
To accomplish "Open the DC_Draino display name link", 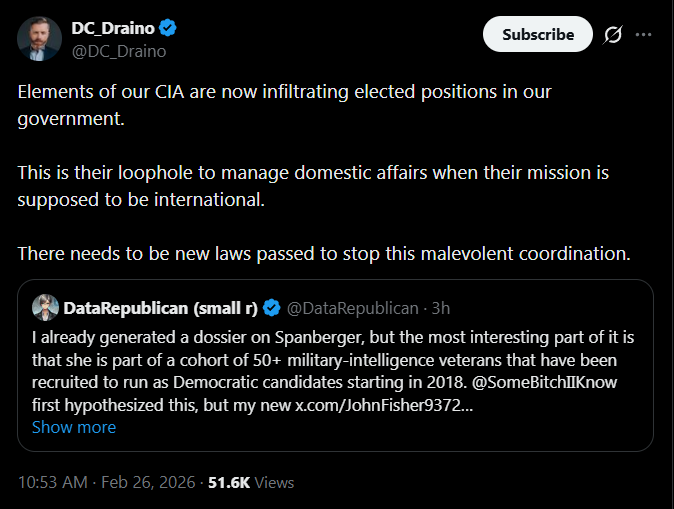I will pos(111,27).
